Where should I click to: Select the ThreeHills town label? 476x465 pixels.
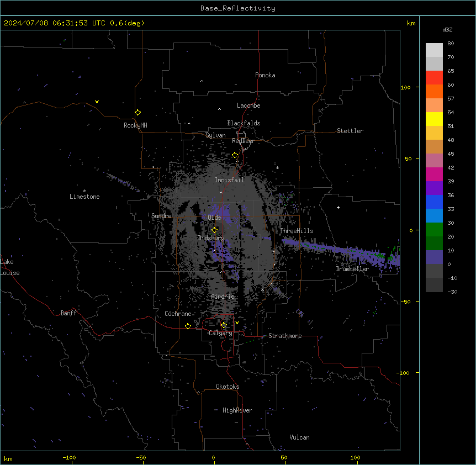[297, 231]
